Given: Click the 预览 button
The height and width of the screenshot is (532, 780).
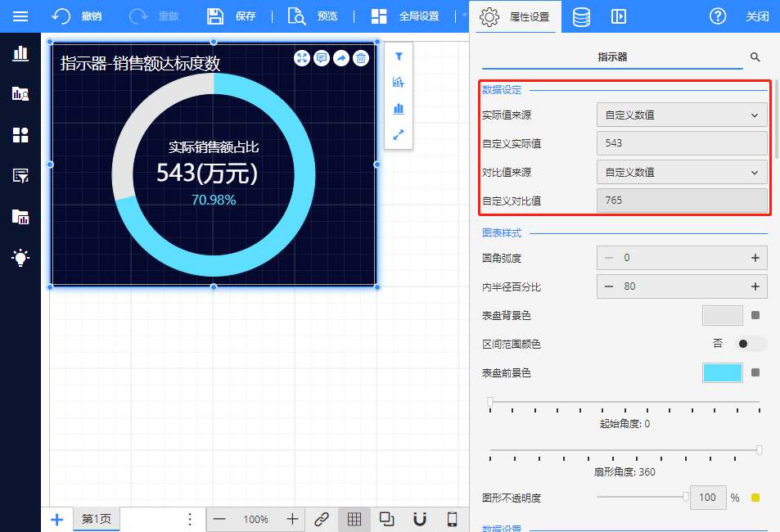Looking at the screenshot, I should click(x=313, y=16).
